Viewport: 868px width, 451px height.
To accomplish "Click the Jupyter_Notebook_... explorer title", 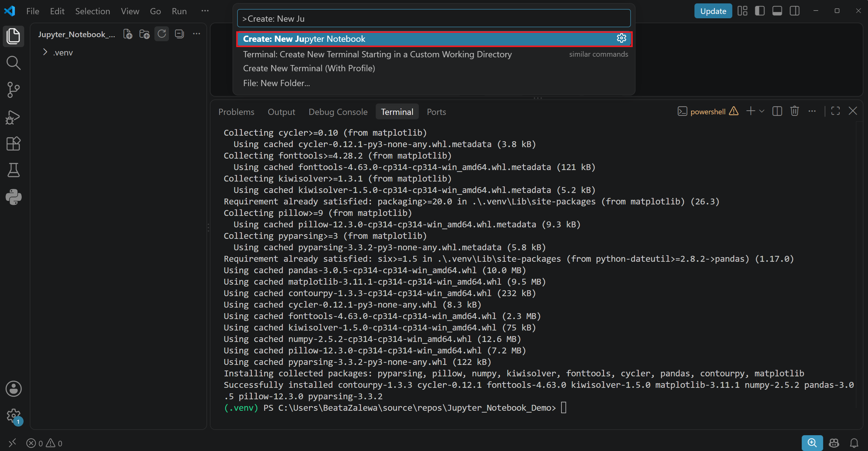I will point(77,34).
